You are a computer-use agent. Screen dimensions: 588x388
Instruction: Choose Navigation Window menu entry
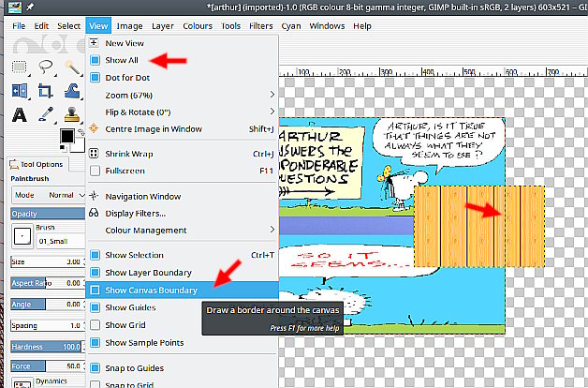coord(183,196)
